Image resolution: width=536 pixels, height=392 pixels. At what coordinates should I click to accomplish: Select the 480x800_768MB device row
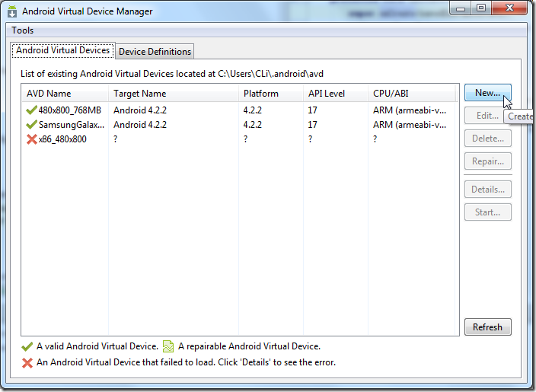point(239,110)
